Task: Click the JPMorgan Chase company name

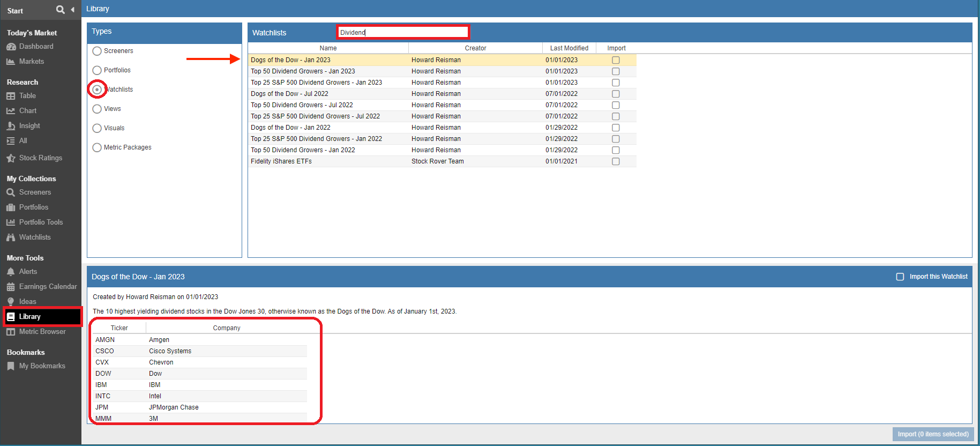Action: (174, 407)
